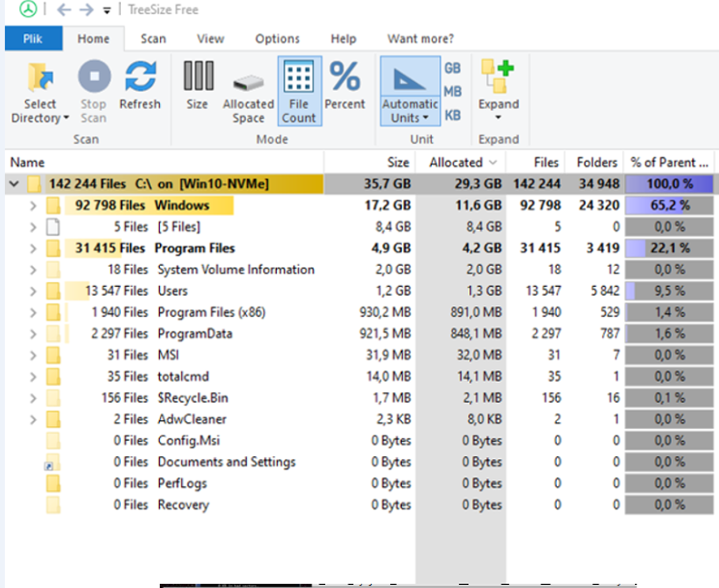Toggle the File Count mode

300,91
